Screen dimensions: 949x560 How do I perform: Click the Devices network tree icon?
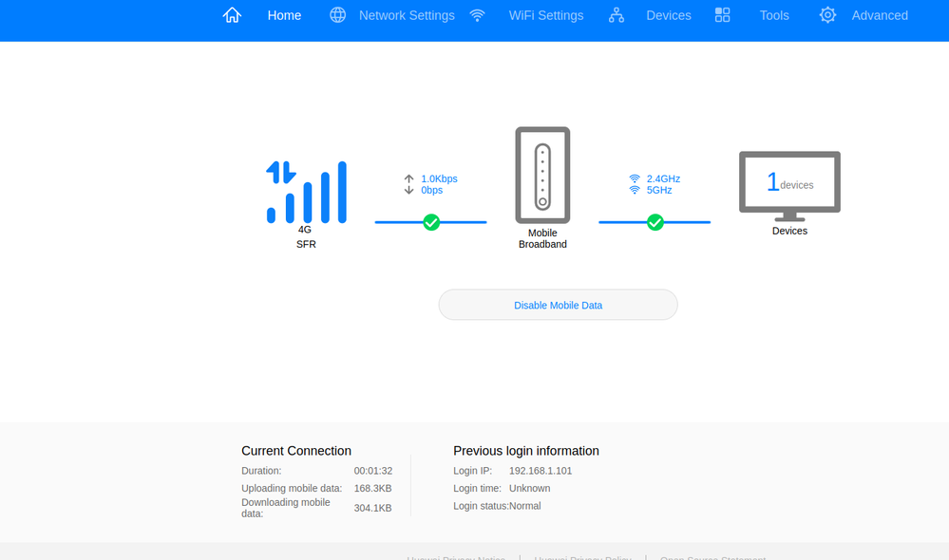pyautogui.click(x=617, y=15)
